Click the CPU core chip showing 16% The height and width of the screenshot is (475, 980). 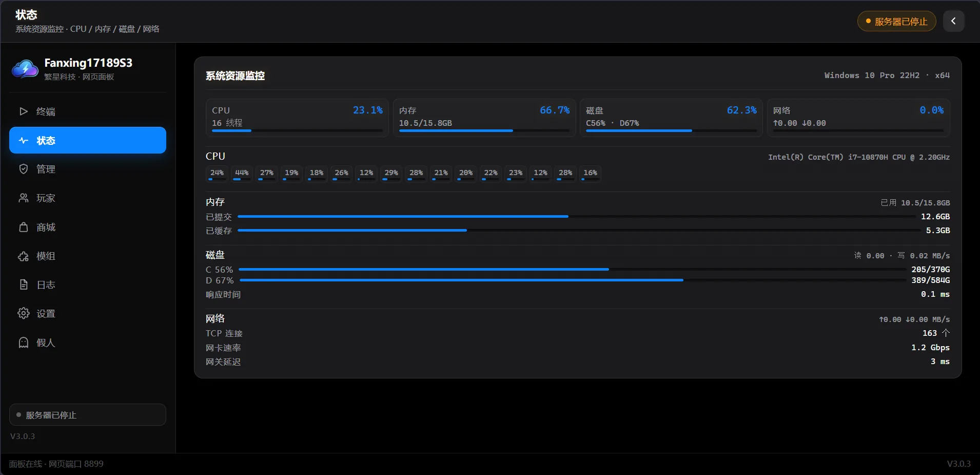pyautogui.click(x=590, y=174)
